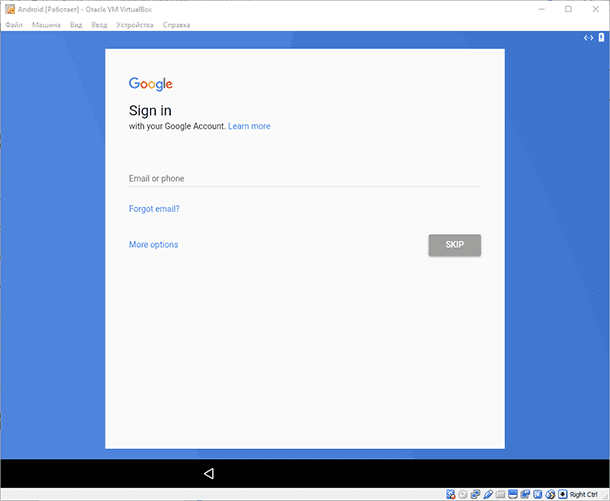Viewport: 610px width, 501px height.
Task: Close the VirtualBox Android window
Action: (596, 9)
